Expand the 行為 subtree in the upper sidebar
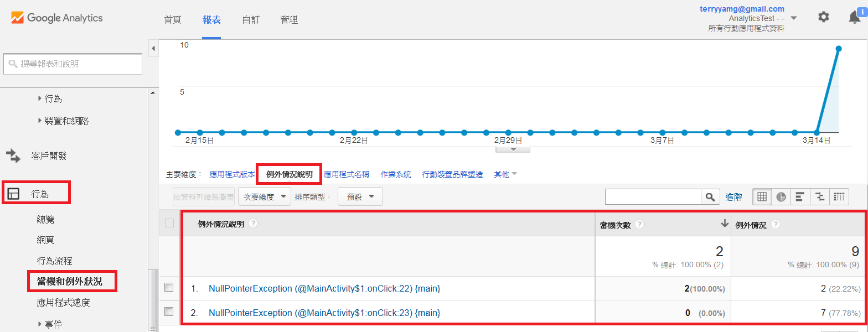This screenshot has width=868, height=332. click(x=40, y=98)
